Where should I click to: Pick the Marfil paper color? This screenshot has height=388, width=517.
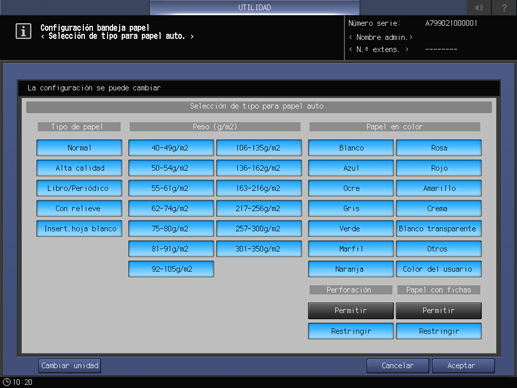point(351,249)
